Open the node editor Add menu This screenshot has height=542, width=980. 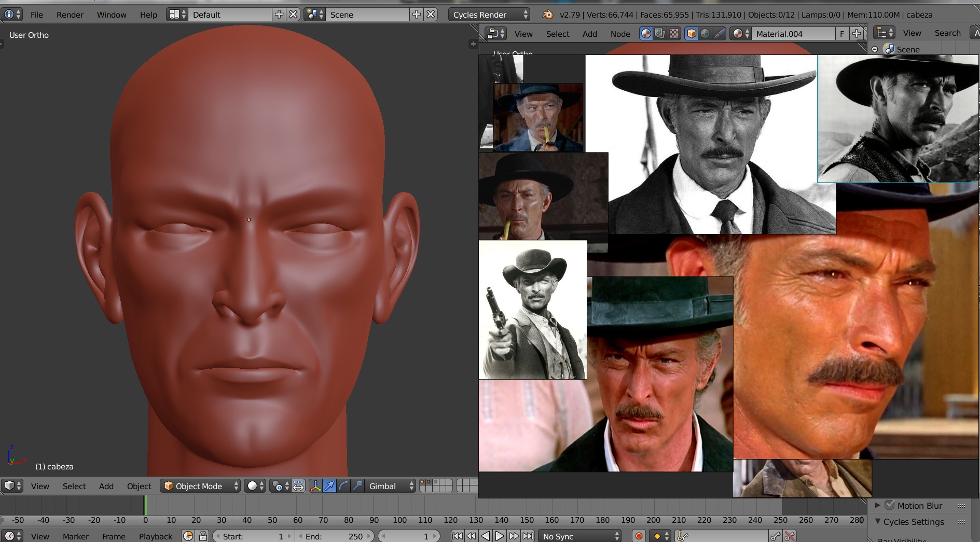click(x=590, y=34)
